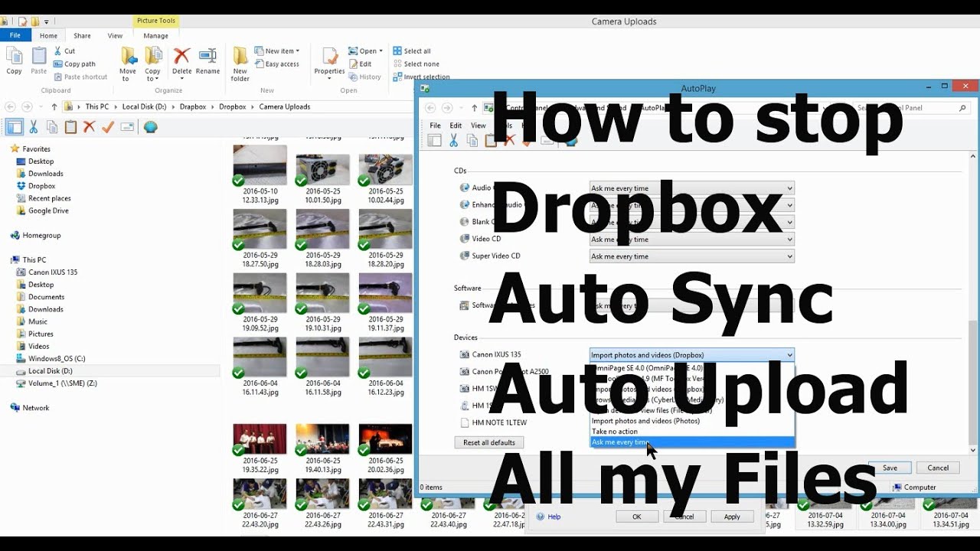Click Paste shortcut in ribbon
980x551 pixels.
click(x=81, y=77)
